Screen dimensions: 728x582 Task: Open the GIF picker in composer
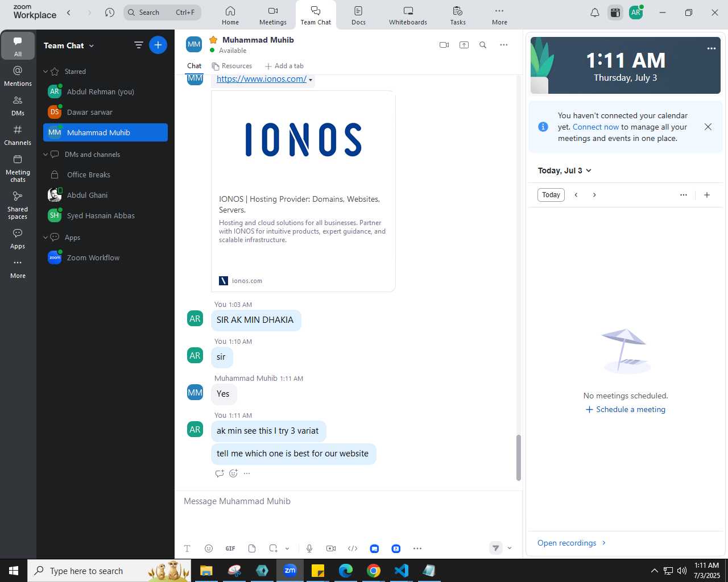click(x=230, y=548)
